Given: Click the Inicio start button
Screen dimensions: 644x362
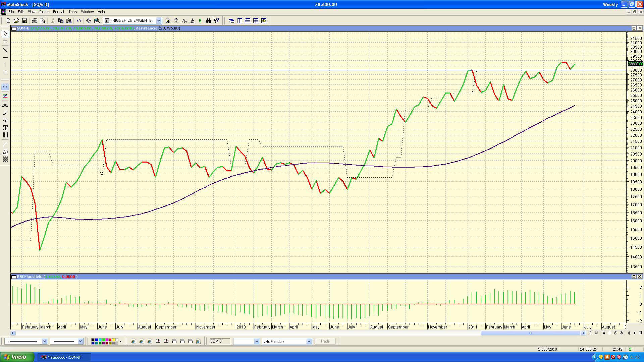Looking at the screenshot, I should tap(17, 357).
